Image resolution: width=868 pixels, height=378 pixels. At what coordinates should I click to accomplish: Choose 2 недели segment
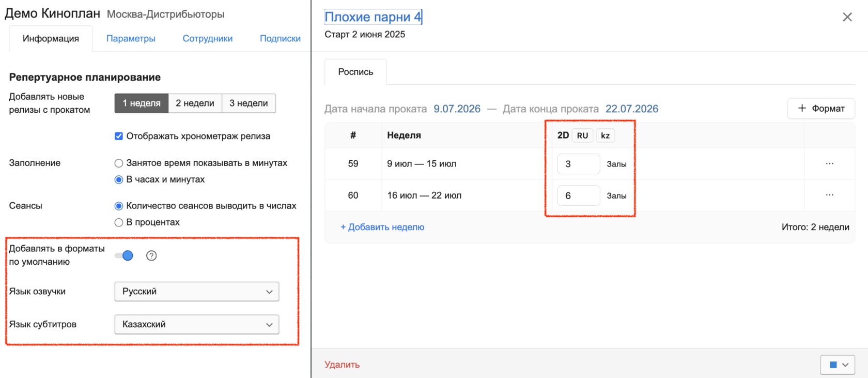pos(195,103)
